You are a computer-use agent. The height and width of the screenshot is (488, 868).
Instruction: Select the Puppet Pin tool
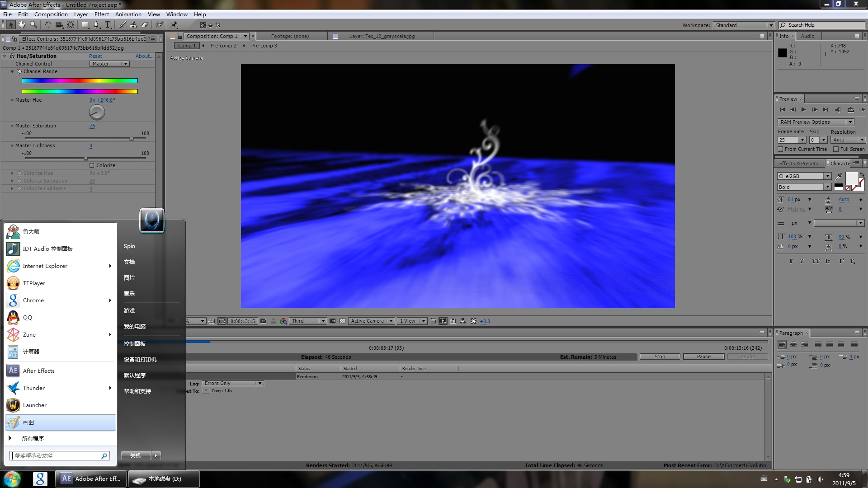tap(174, 25)
